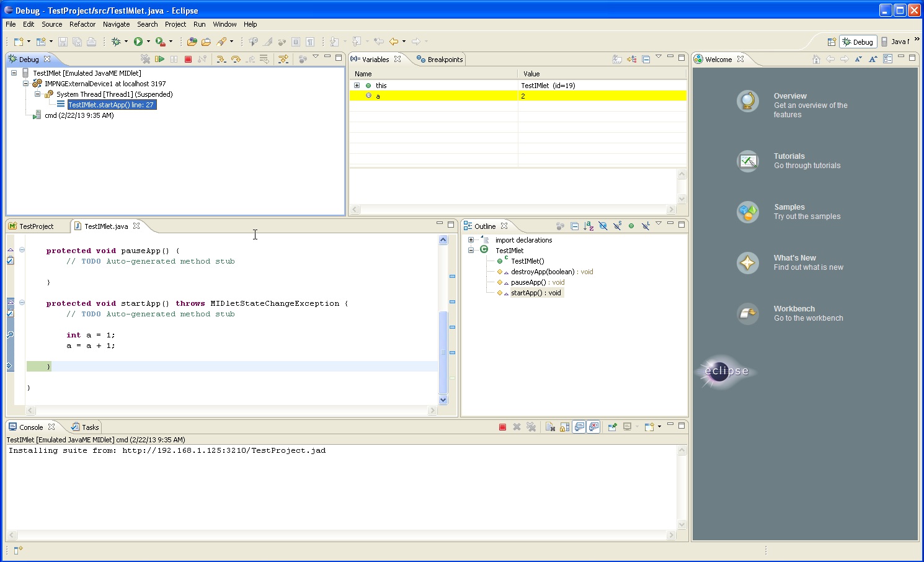Click the Step Into icon
The width and height of the screenshot is (924, 562).
point(221,60)
